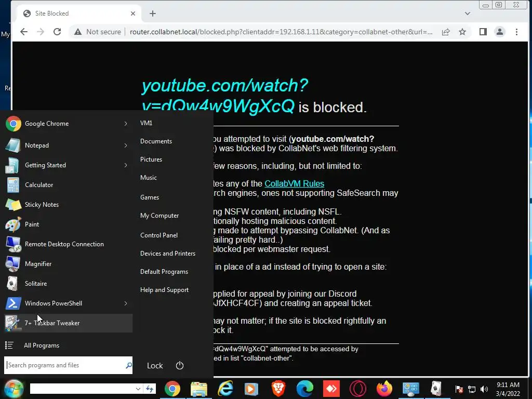Open Devices and Printers
Image resolution: width=532 pixels, height=399 pixels.
[x=168, y=254]
